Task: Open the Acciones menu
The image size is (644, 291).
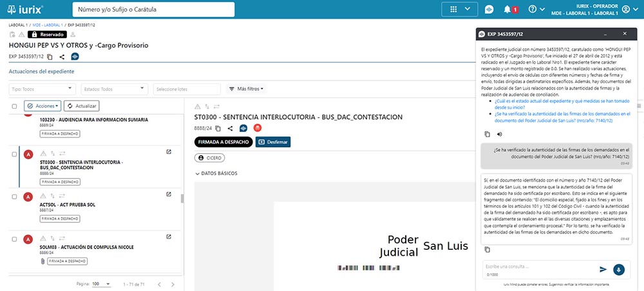Action: pos(44,106)
